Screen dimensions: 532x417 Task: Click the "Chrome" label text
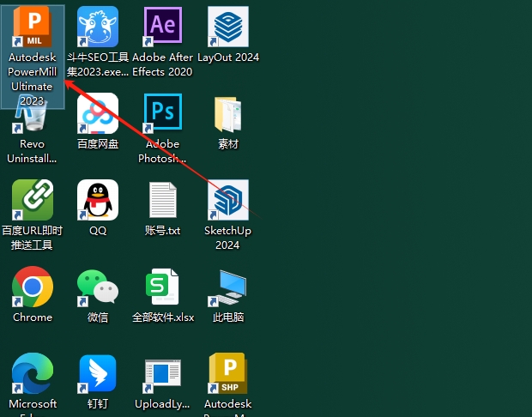tap(33, 317)
